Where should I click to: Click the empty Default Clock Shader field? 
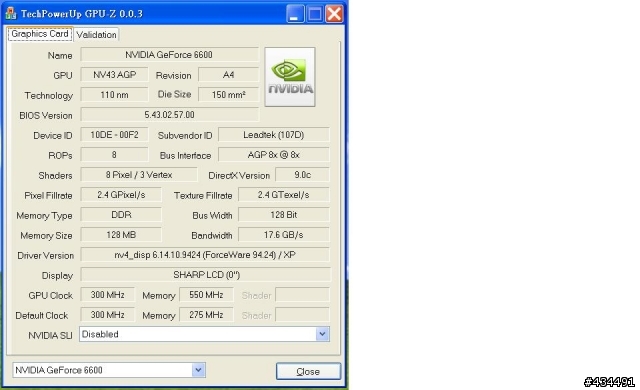click(302, 315)
